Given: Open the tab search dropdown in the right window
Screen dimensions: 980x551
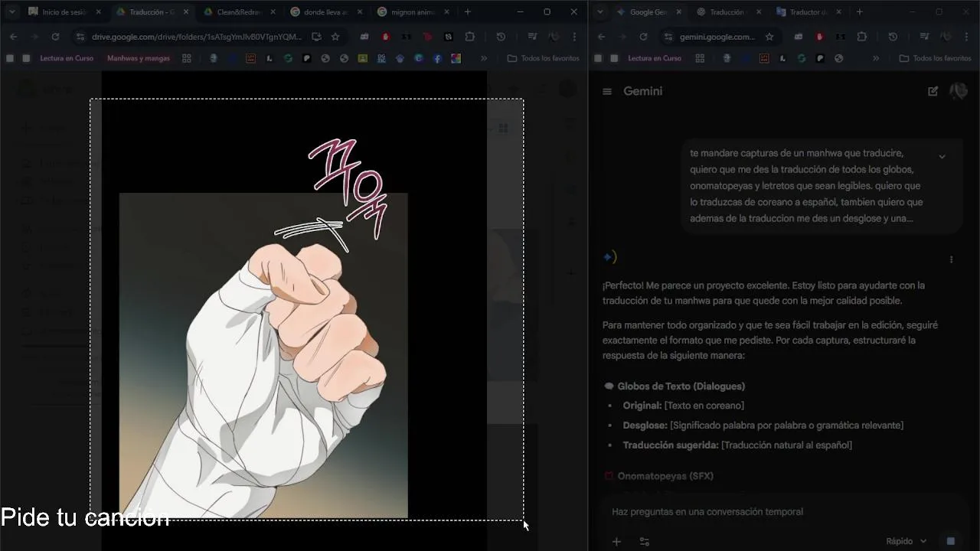Looking at the screenshot, I should coord(600,12).
